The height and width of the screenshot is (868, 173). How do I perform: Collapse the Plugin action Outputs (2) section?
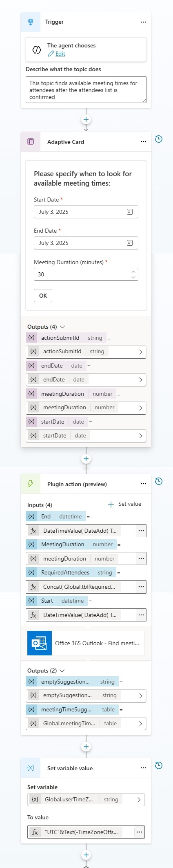(x=62, y=671)
